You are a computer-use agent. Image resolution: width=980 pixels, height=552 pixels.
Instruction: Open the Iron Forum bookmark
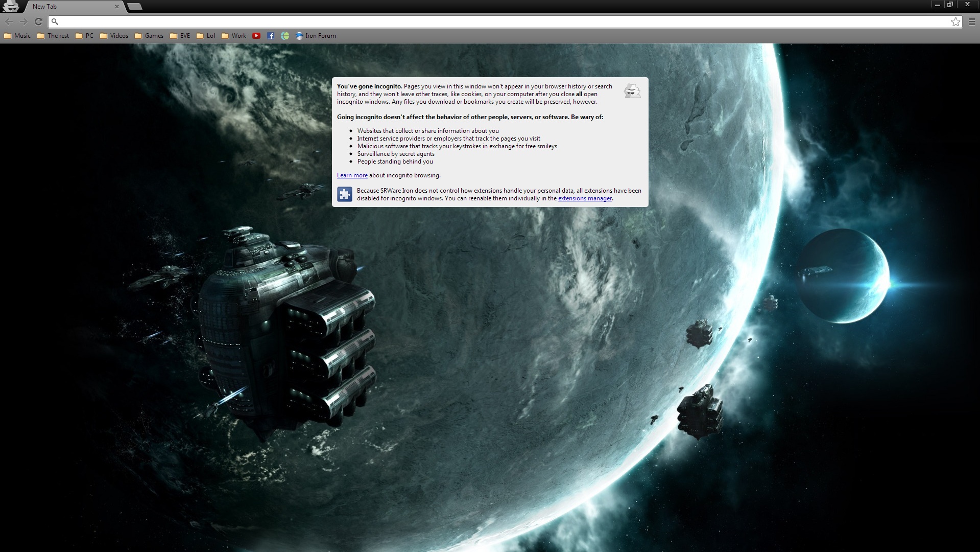(316, 36)
